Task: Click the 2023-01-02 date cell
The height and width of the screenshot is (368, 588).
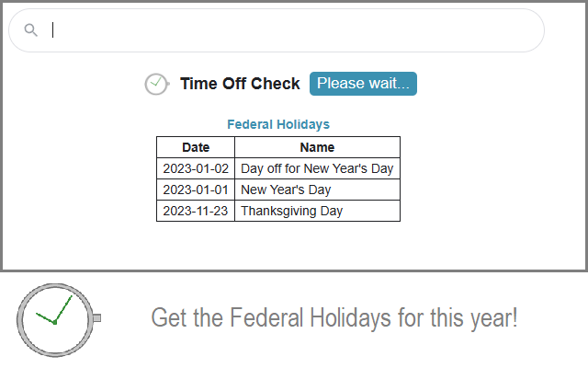Action: pyautogui.click(x=196, y=168)
